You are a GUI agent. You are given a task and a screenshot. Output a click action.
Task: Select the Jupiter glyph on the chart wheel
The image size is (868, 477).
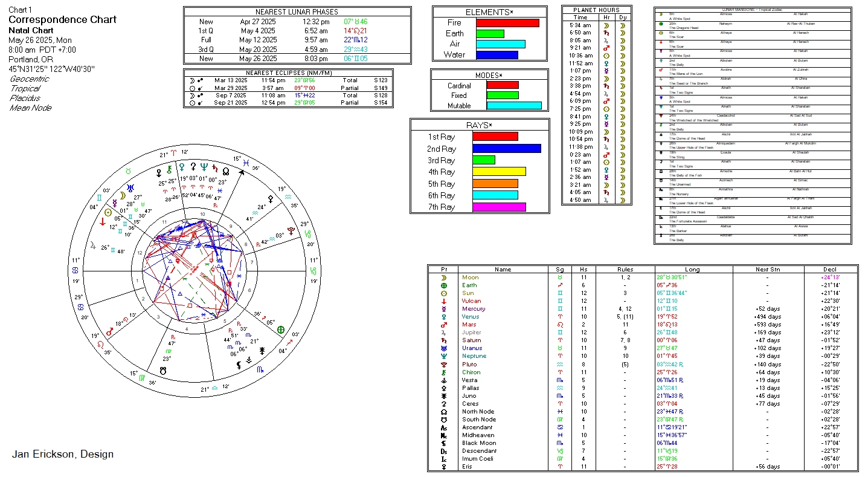coord(92,246)
